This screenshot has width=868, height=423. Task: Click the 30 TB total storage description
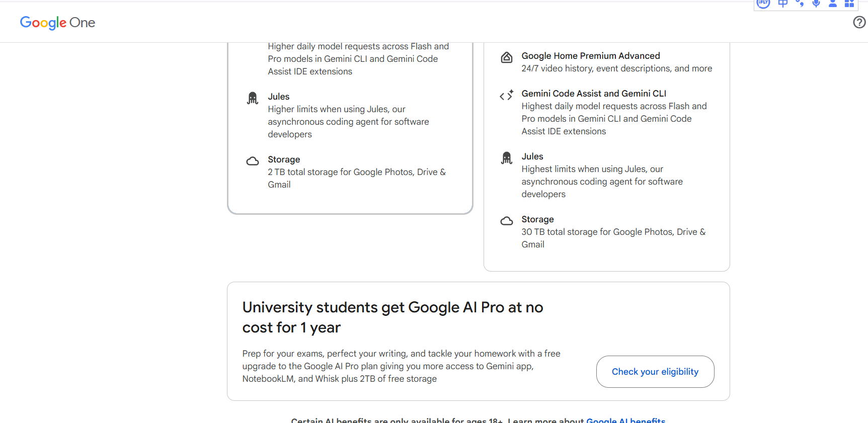tap(613, 238)
